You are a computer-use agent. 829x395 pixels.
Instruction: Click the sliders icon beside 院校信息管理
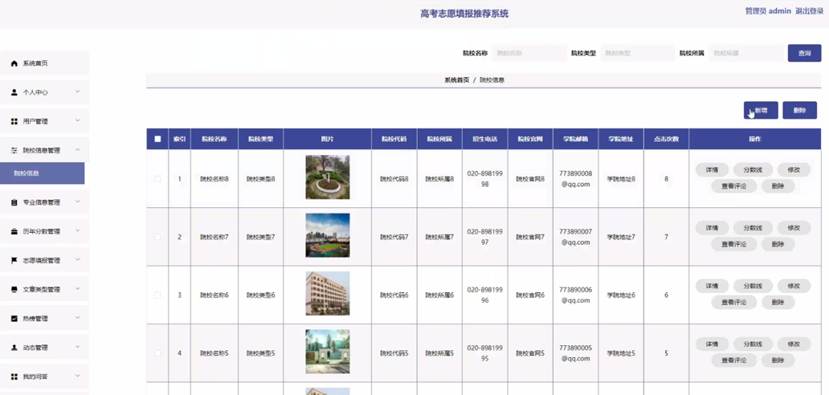point(14,150)
